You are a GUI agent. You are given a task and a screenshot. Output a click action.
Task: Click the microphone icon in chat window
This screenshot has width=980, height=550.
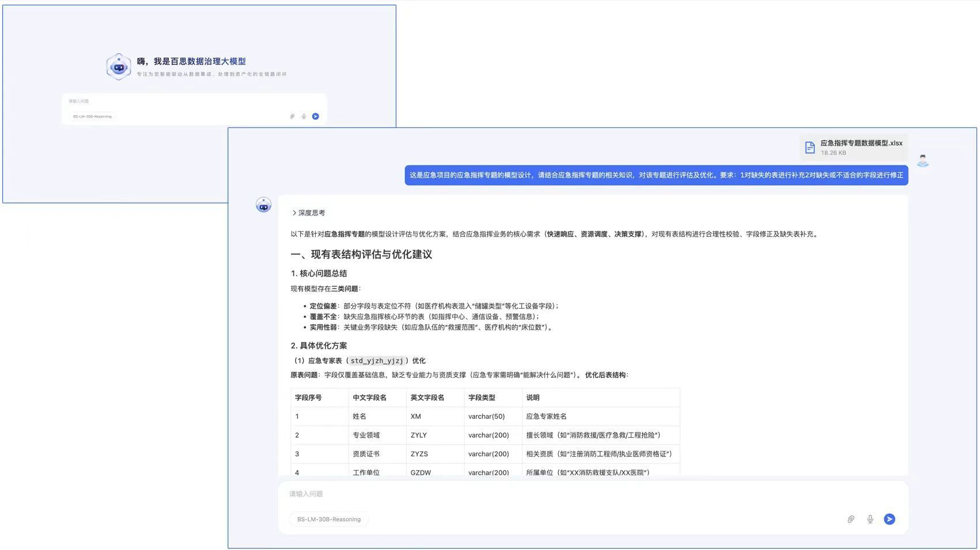click(870, 519)
